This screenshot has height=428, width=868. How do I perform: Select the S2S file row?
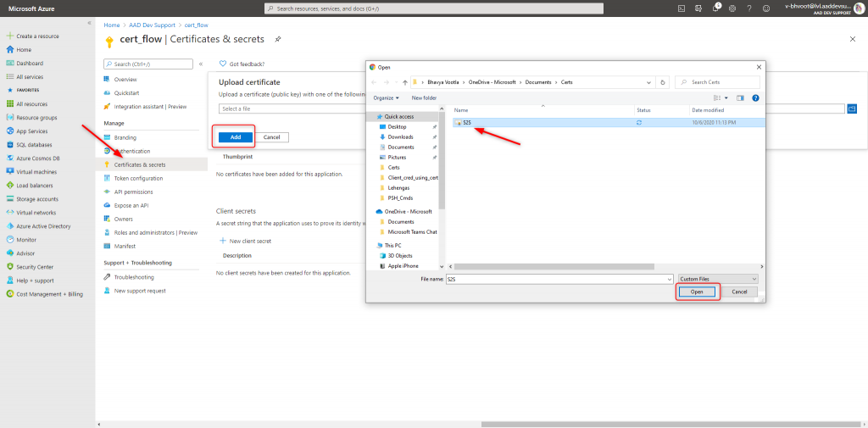[x=607, y=122]
